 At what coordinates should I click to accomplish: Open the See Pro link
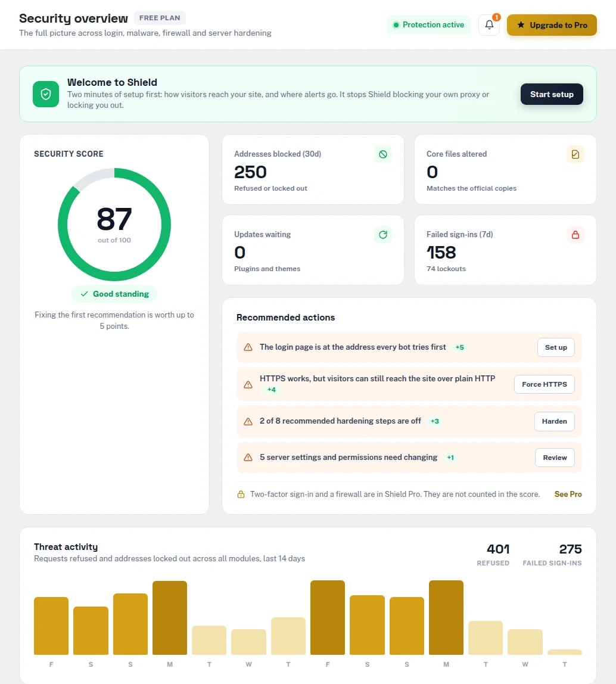coord(568,495)
